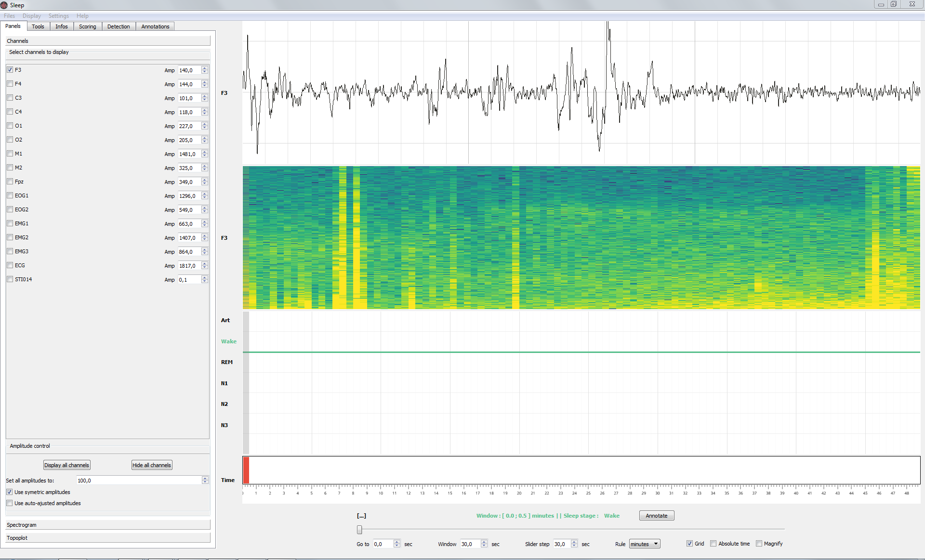Click the Window seconds stepper

click(484, 544)
